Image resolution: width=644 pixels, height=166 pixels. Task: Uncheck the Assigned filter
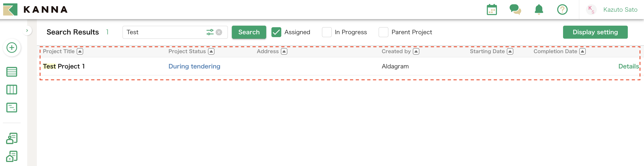pyautogui.click(x=276, y=32)
